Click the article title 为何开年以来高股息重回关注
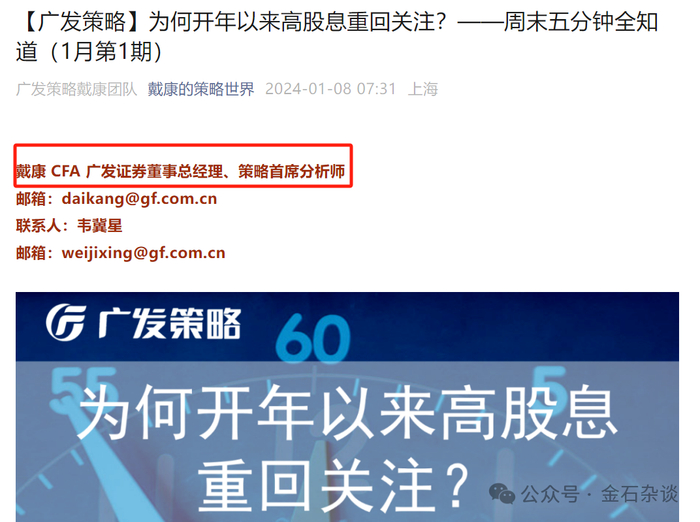This screenshot has height=522, width=700. (297, 21)
